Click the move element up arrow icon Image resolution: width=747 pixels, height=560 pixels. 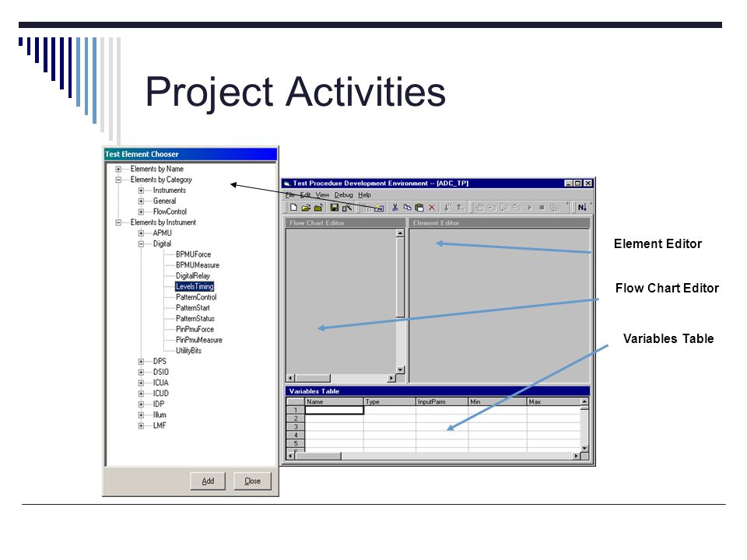(460, 208)
